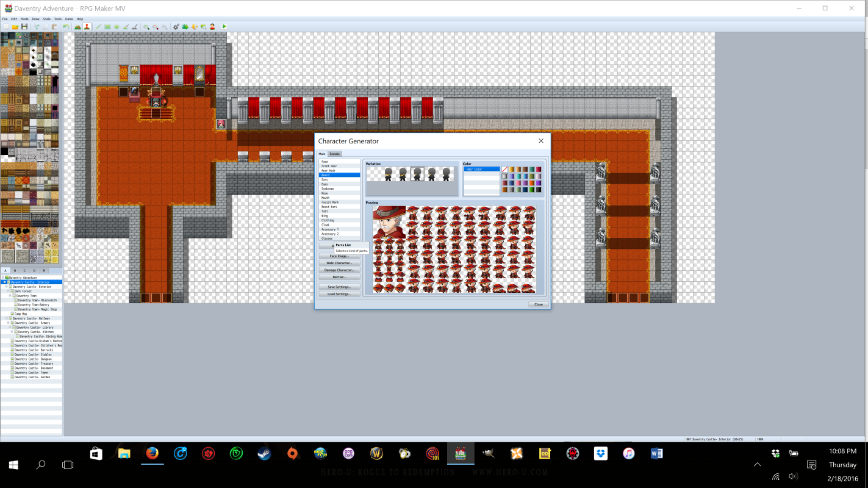This screenshot has width=868, height=488.
Task: Open the File menu
Action: point(5,19)
